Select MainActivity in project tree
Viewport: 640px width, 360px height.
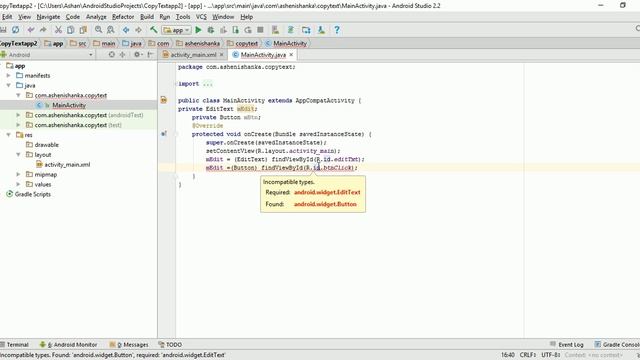coord(69,105)
